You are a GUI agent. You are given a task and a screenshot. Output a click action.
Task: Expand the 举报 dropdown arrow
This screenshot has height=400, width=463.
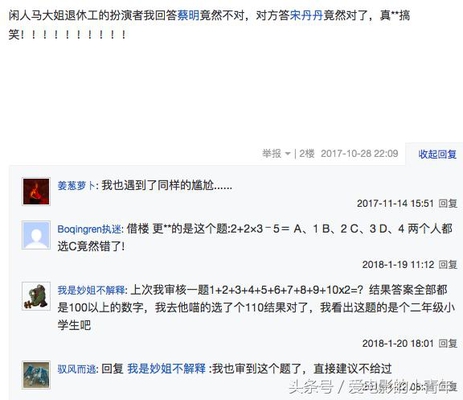click(x=288, y=154)
